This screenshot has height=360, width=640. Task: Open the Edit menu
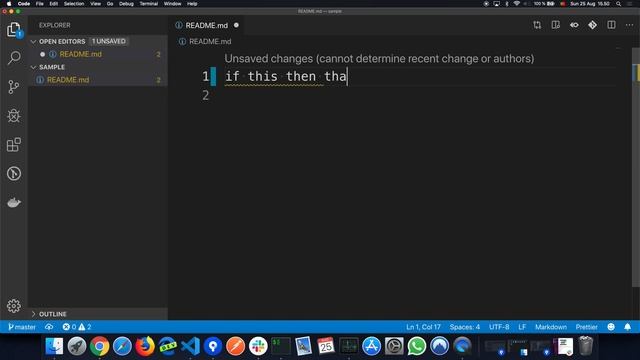pyautogui.click(x=53, y=4)
